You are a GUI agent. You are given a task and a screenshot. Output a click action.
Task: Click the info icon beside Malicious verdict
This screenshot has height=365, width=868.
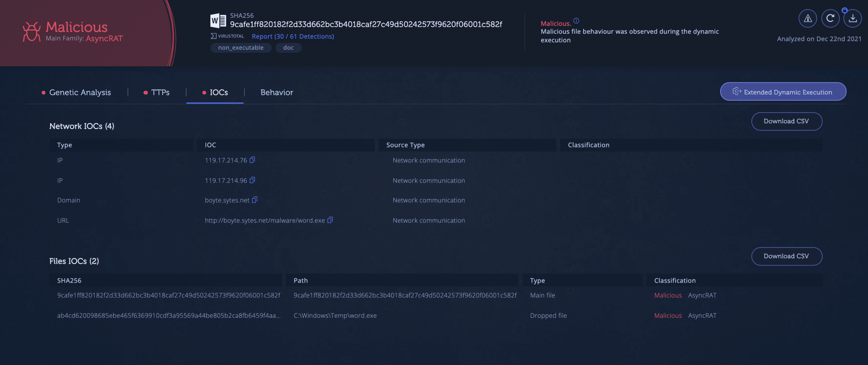coord(576,21)
